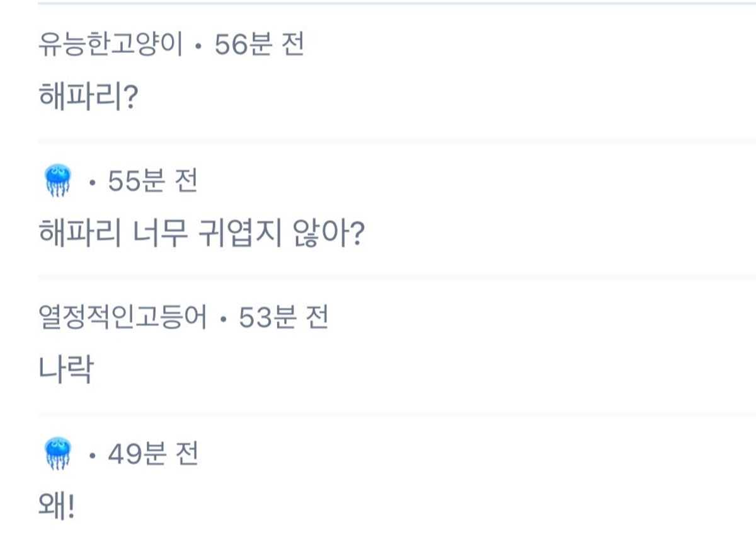756x544 pixels.
Task: Click the jellyfish avatar on the 49분 전 comment
Action: coord(57,453)
